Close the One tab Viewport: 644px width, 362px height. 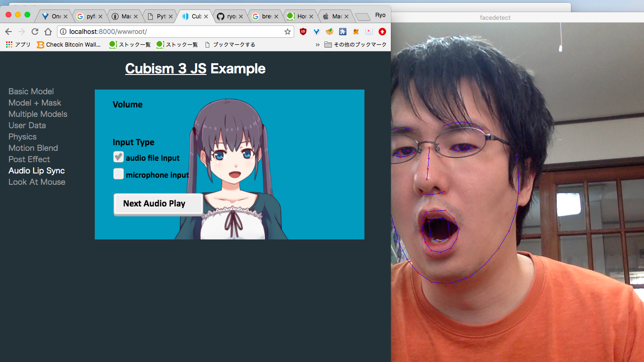[x=66, y=16]
